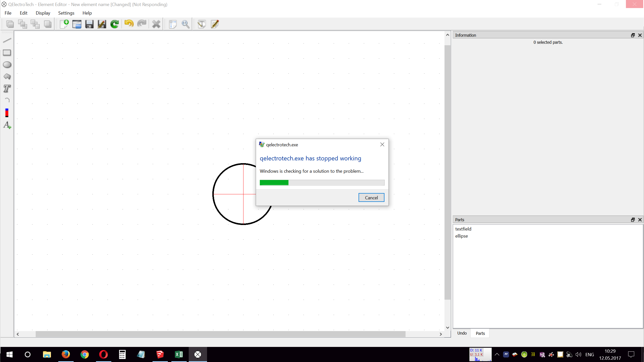Open the Help menu
The width and height of the screenshot is (644, 362).
pos(87,13)
